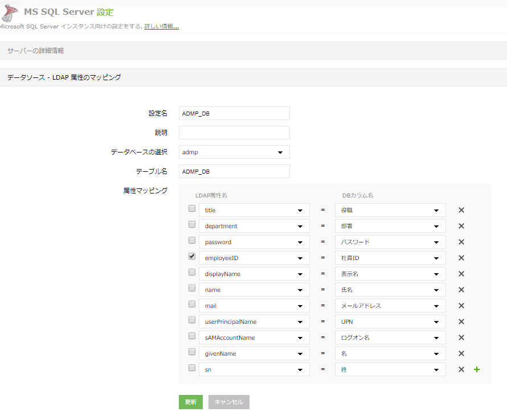This screenshot has width=507, height=420.
Task: Tick the sAMAccountName attribute checkbox
Action: coord(192,336)
